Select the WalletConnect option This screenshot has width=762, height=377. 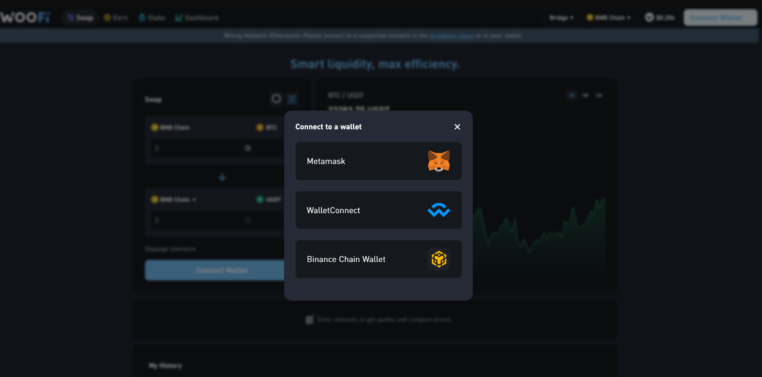[x=379, y=210]
